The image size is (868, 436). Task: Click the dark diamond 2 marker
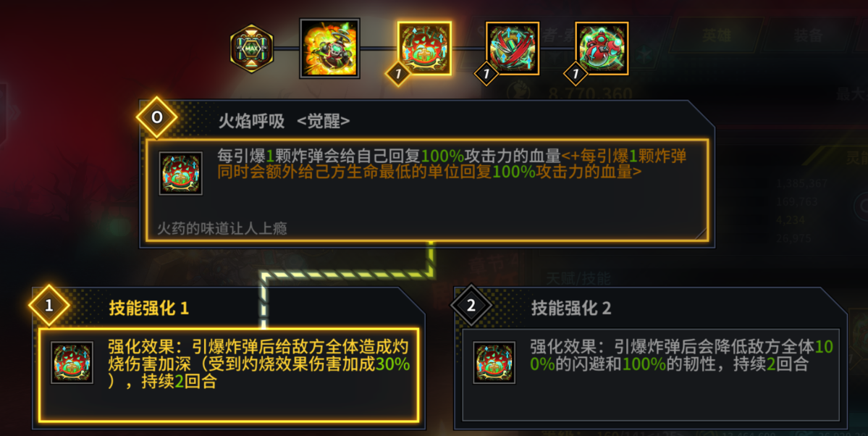[471, 305]
